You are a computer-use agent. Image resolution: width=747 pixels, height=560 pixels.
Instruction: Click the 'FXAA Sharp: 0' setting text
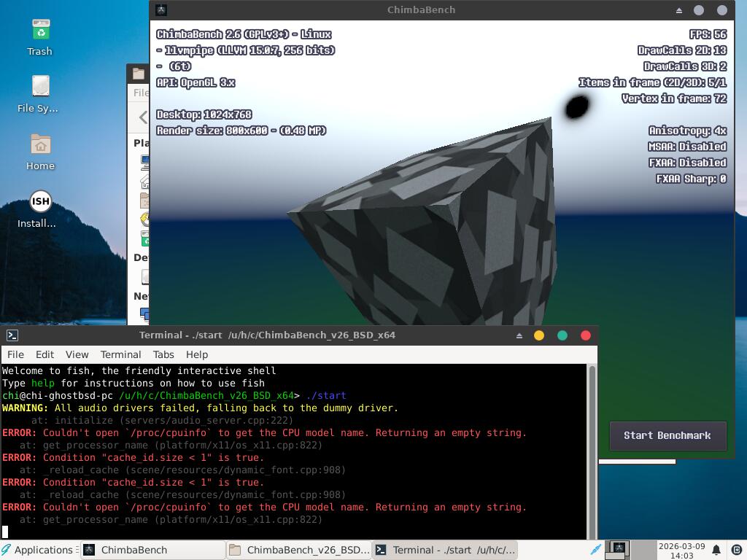point(692,179)
